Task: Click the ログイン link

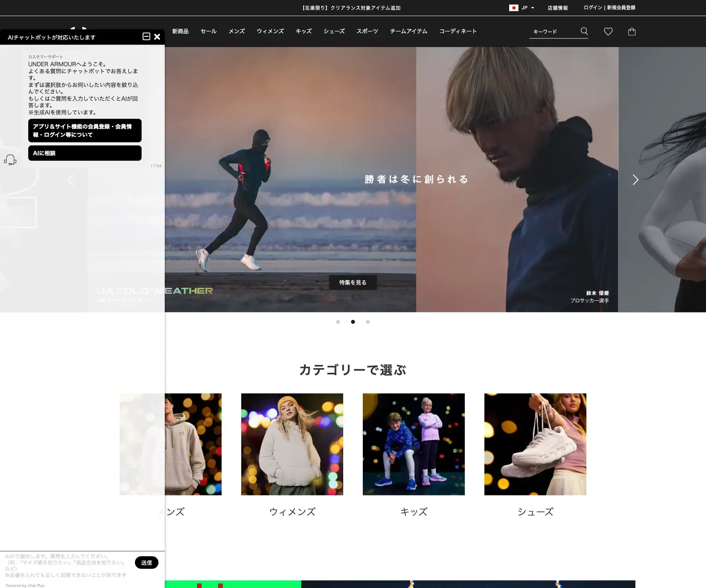Action: [592, 7]
